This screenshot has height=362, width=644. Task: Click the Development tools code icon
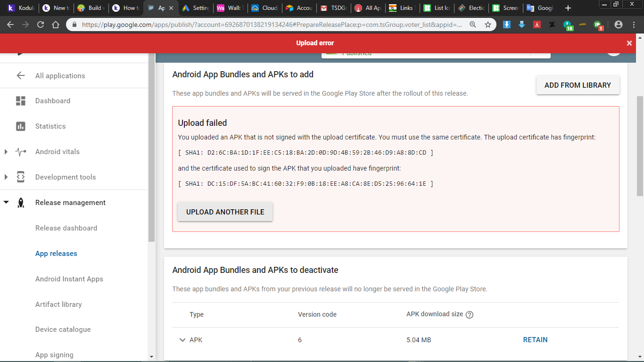(21, 177)
